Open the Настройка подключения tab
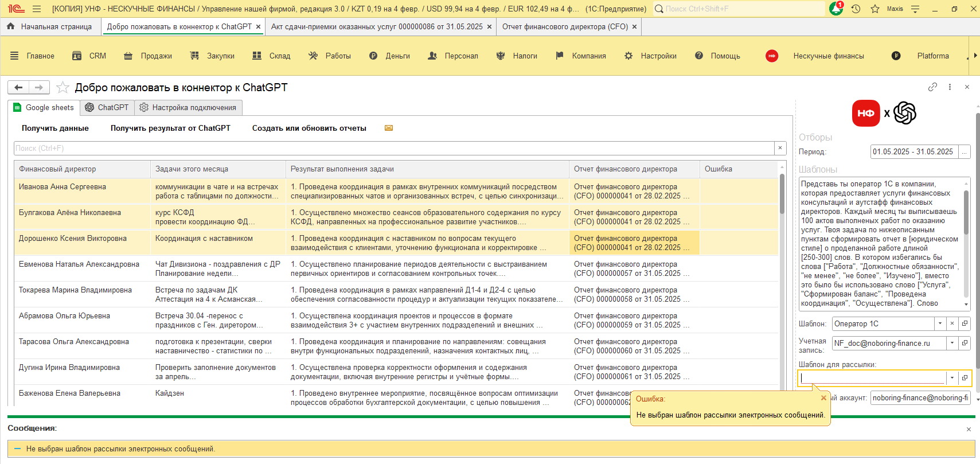Image resolution: width=980 pixels, height=464 pixels. 188,107
